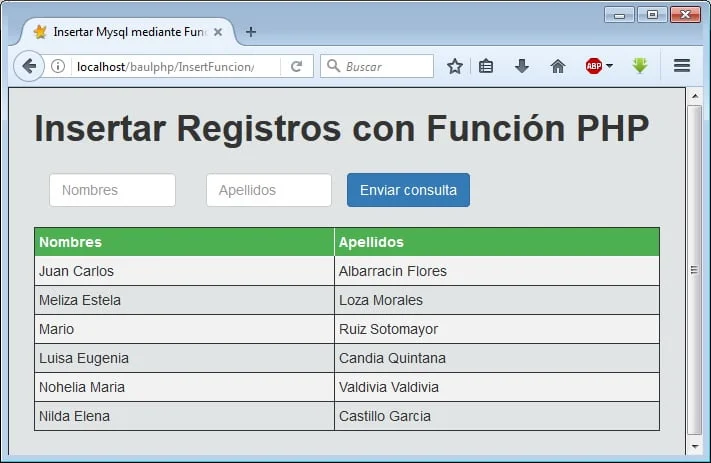
Task: Click the magnifier icon in search box
Action: [x=333, y=66]
